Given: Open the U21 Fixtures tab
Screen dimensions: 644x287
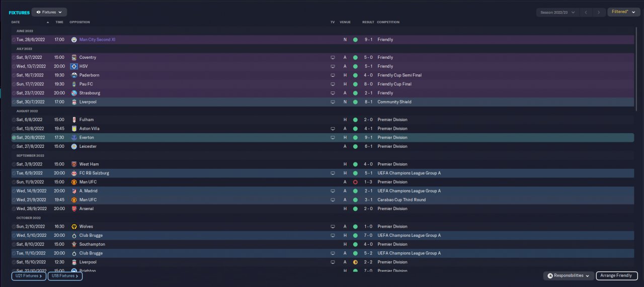Looking at the screenshot, I should pyautogui.click(x=29, y=276).
